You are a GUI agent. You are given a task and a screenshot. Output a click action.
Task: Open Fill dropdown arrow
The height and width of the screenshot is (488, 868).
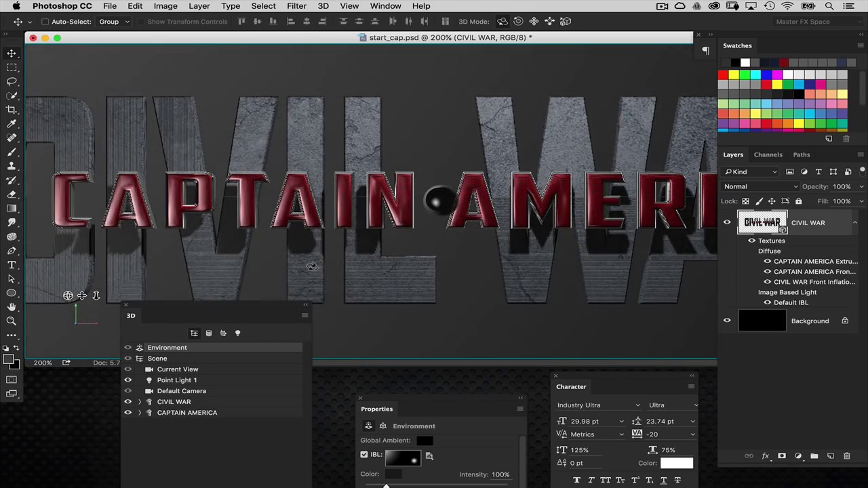pyautogui.click(x=861, y=201)
